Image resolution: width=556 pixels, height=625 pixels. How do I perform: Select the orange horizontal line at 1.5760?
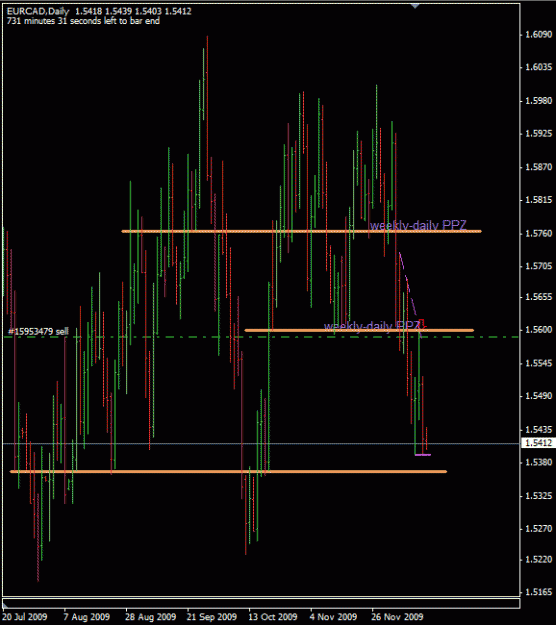(x=301, y=231)
